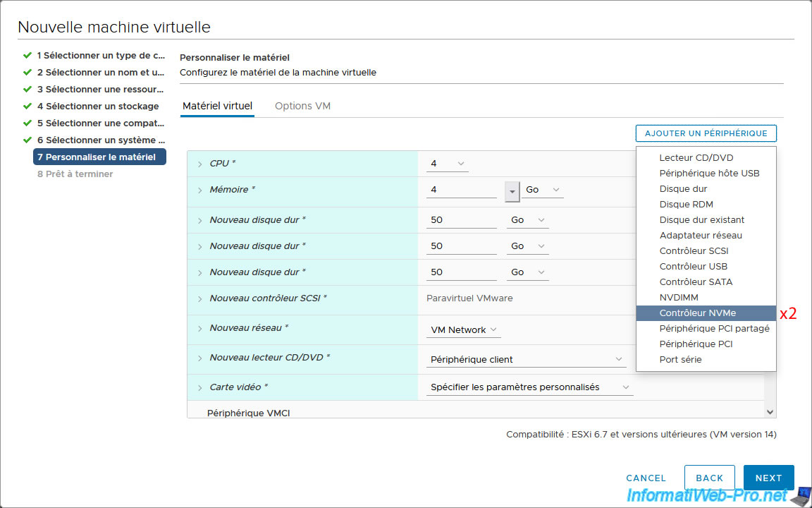The width and height of the screenshot is (812, 508).
Task: Click the AJOUTER UN PÉRIPHÉRIQUE button
Action: (706, 133)
